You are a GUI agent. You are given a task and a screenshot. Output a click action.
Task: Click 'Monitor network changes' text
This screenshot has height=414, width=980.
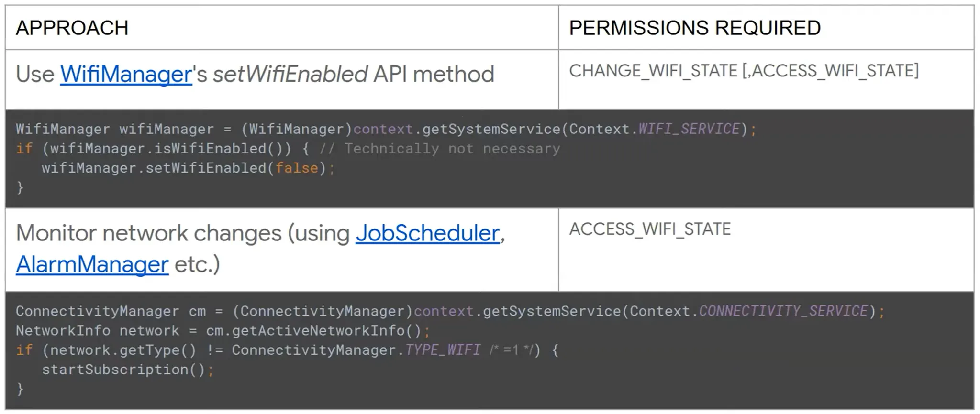(x=149, y=233)
